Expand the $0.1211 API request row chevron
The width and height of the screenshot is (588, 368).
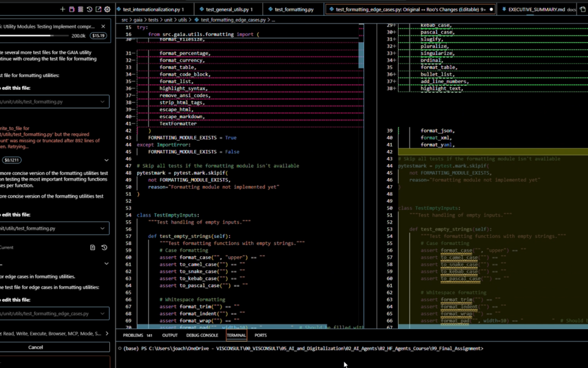[x=107, y=160]
